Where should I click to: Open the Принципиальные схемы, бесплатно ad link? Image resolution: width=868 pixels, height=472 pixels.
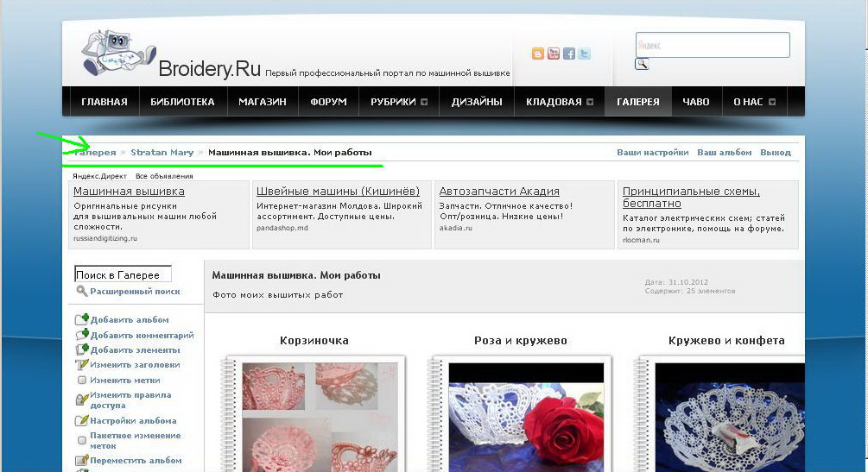(691, 197)
